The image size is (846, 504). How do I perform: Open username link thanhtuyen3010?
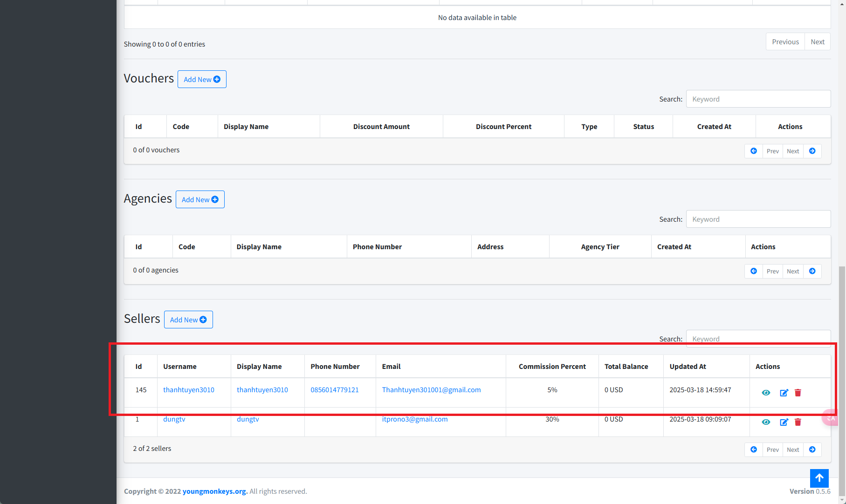(189, 390)
